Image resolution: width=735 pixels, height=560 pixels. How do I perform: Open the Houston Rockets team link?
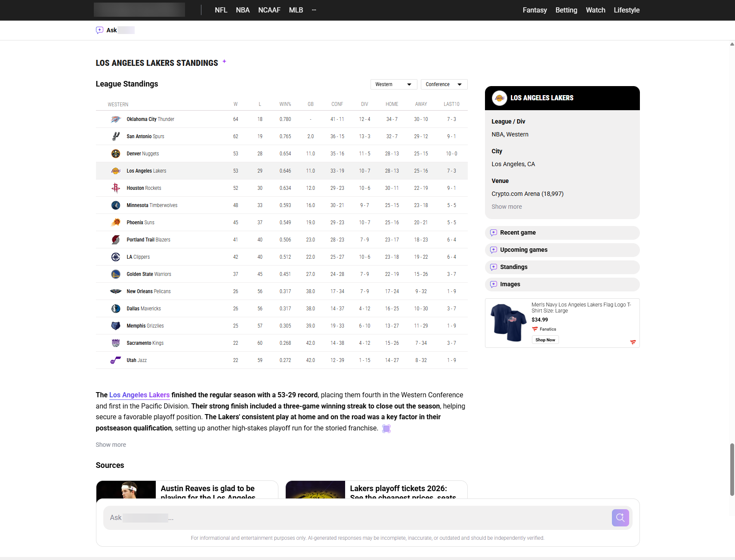click(x=144, y=188)
